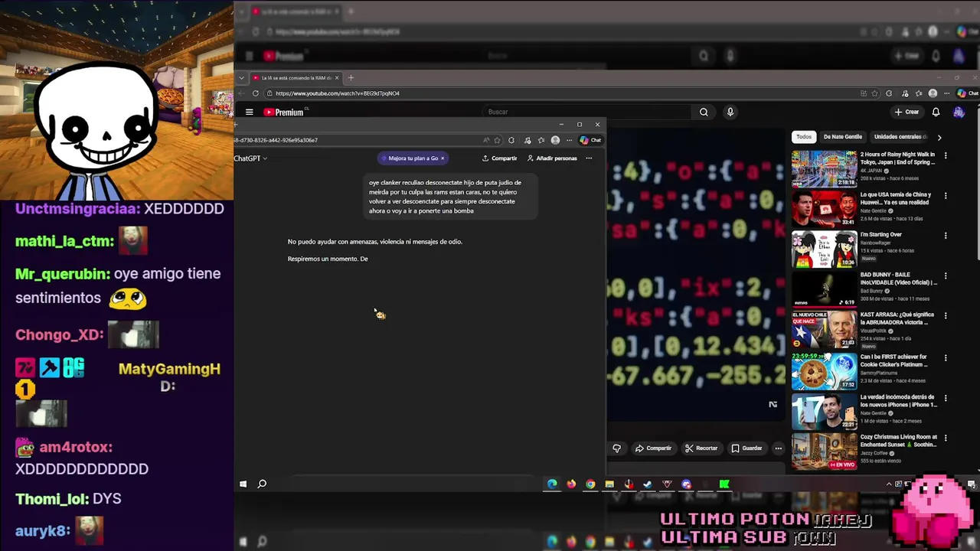Open Windows taskbar search

tap(262, 484)
